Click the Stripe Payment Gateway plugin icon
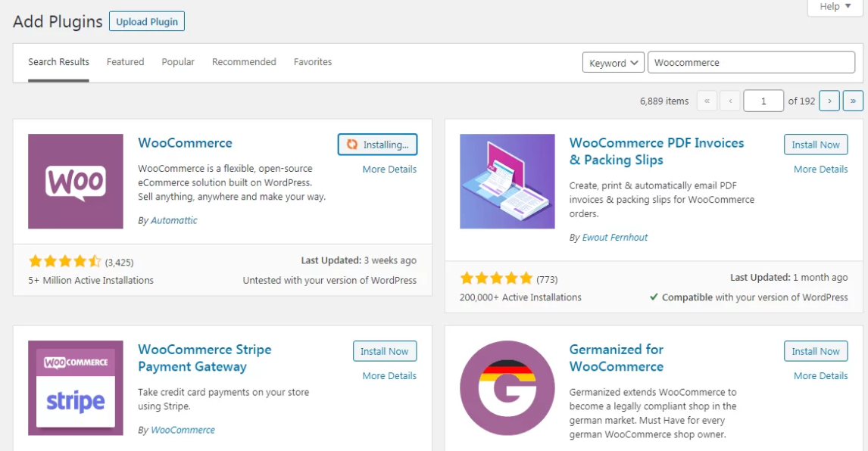This screenshot has height=451, width=868. pyautogui.click(x=76, y=387)
